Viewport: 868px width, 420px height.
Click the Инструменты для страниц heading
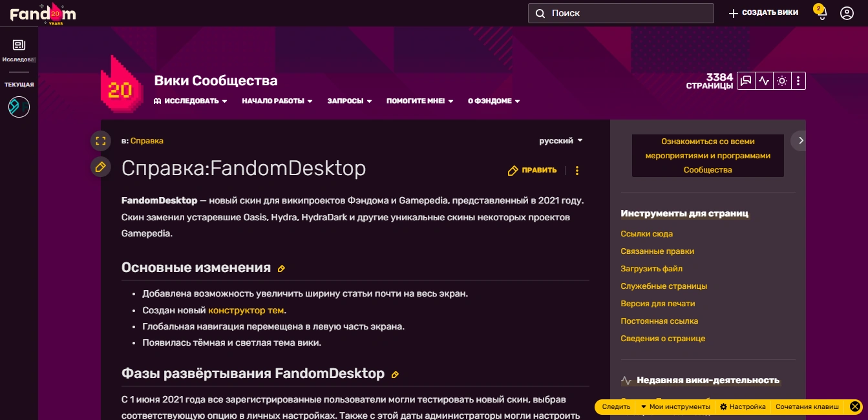pos(684,213)
